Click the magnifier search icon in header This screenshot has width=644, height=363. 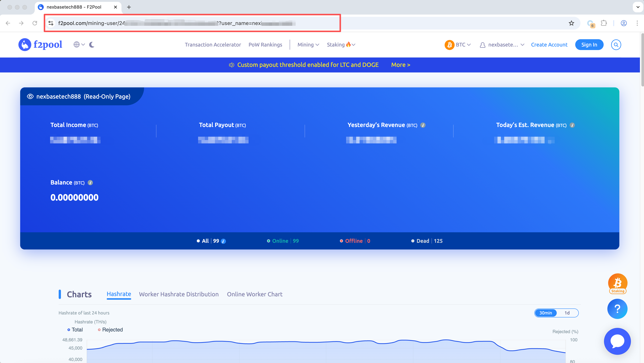click(x=616, y=44)
